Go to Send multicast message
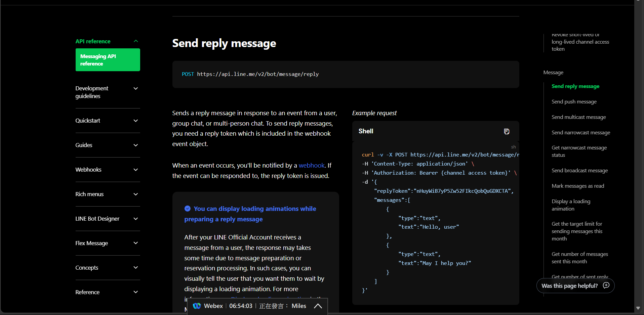 click(x=578, y=117)
